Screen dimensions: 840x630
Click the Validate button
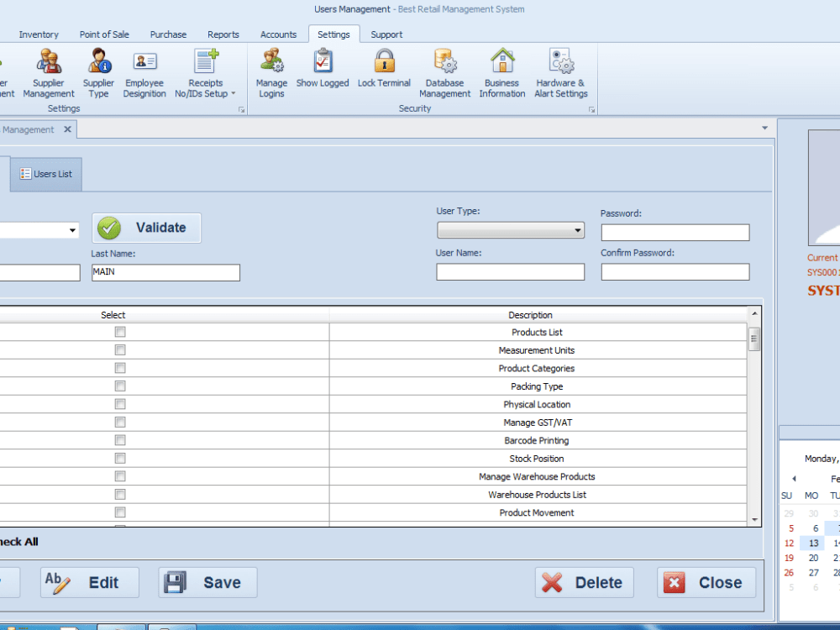click(145, 228)
